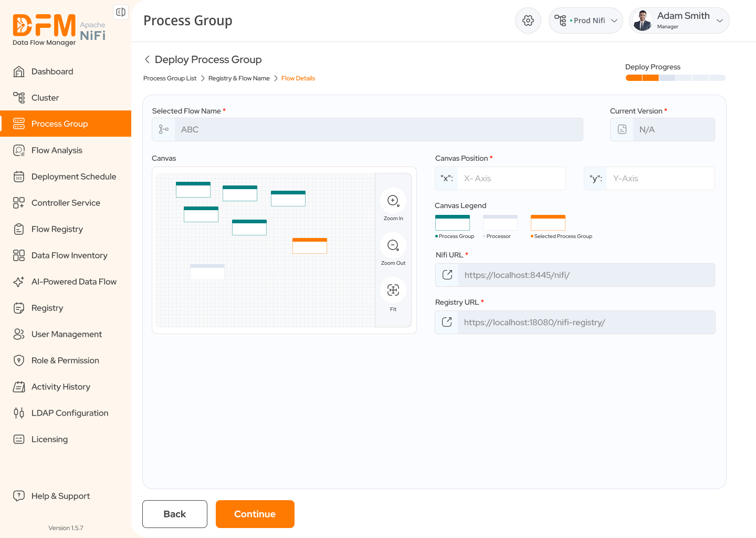This screenshot has height=538, width=756.
Task: Click the Zoom Out canvas icon
Action: tap(393, 245)
